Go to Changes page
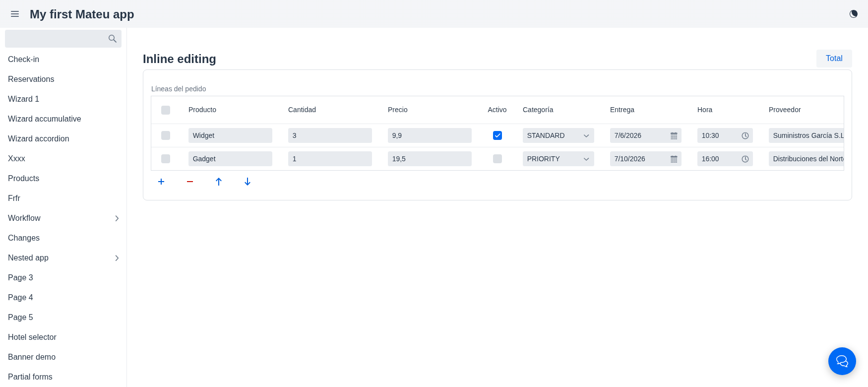 coord(23,238)
